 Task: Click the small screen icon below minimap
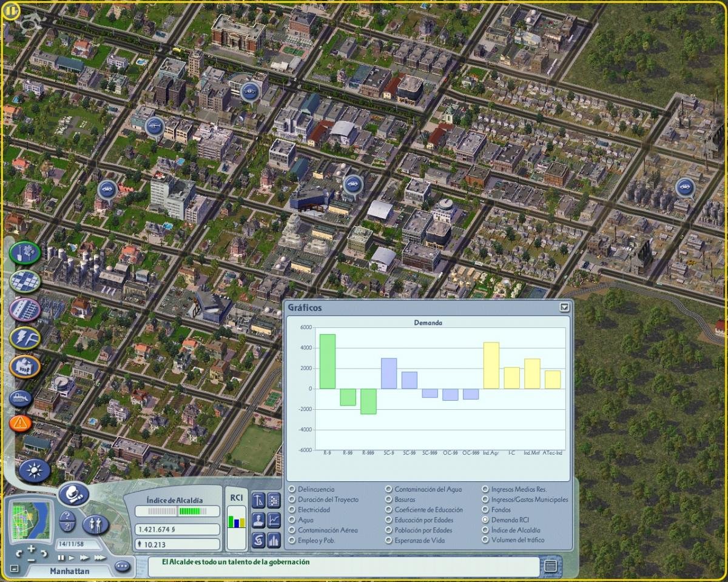tap(15, 569)
